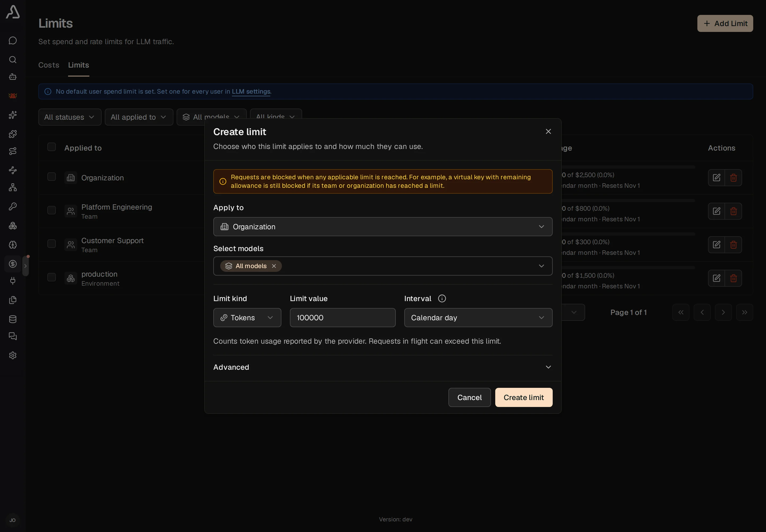Viewport: 766px width, 532px height.
Task: Open the search icon in sidebar
Action: pos(13,60)
